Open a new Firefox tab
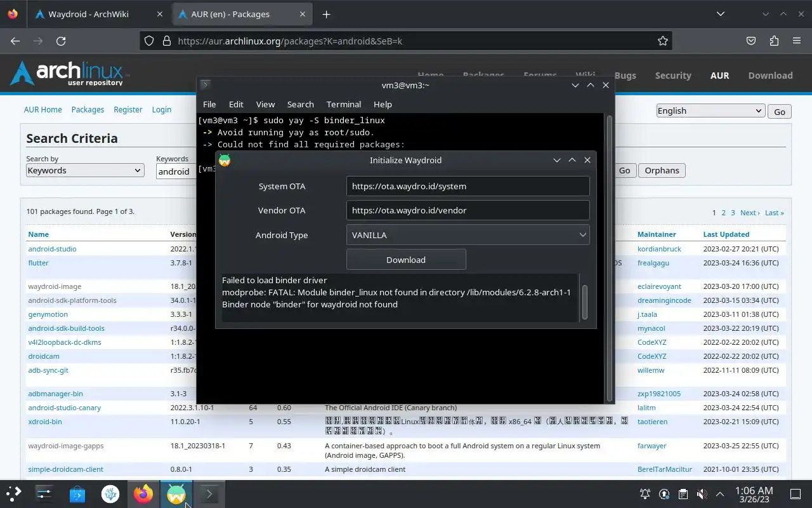812x508 pixels. 326,14
